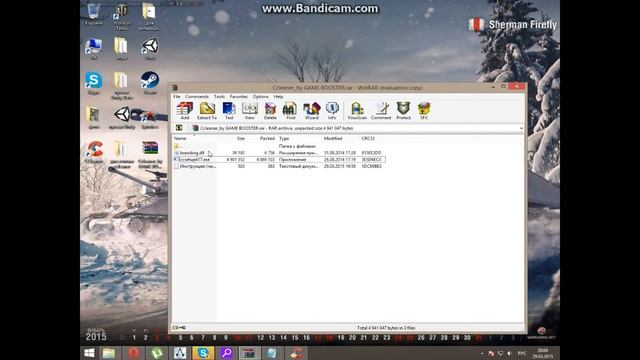Viewport: 640px width, 360px height.
Task: Click the Ccleaner by GAME BOOSTER rar desktop file
Action: [150, 155]
